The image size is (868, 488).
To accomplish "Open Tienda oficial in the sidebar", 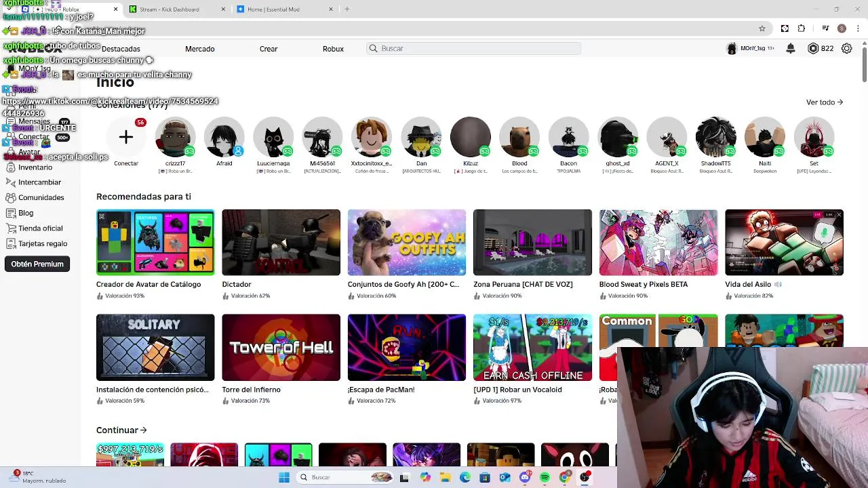I will 40,228.
